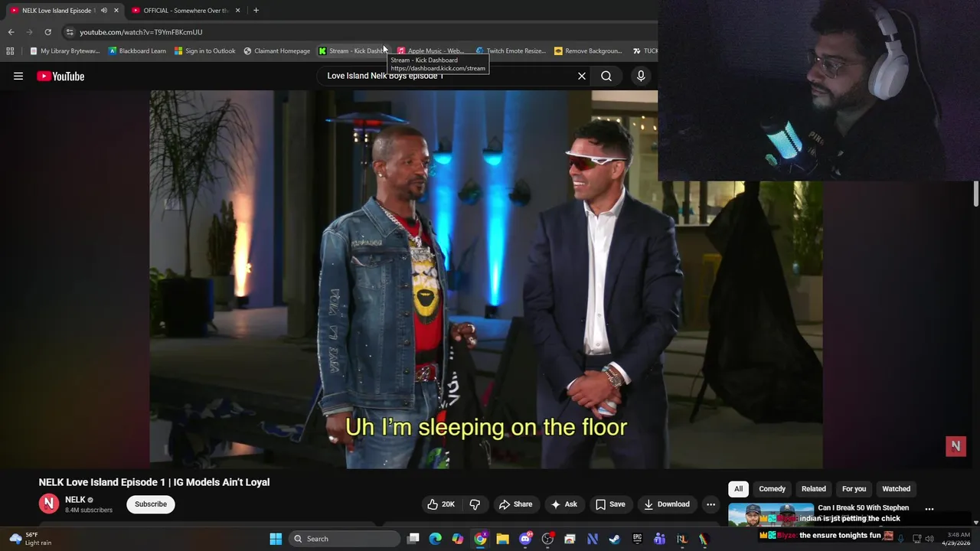The width and height of the screenshot is (980, 551).
Task: Open Epic Games Launcher from the taskbar
Action: (637, 539)
